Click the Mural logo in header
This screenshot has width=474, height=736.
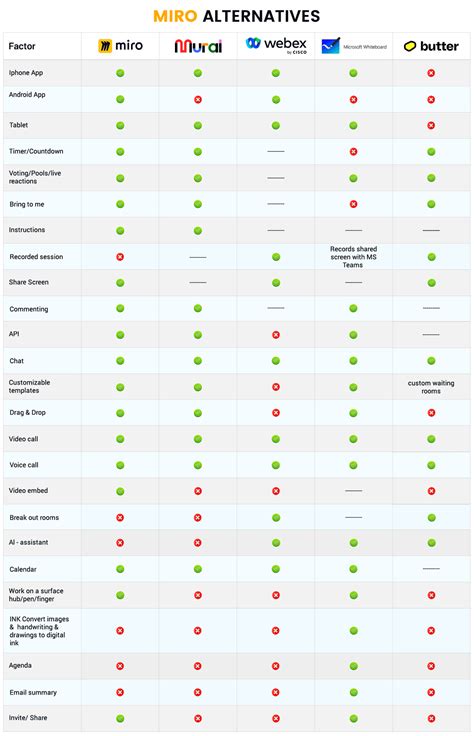coord(198,46)
